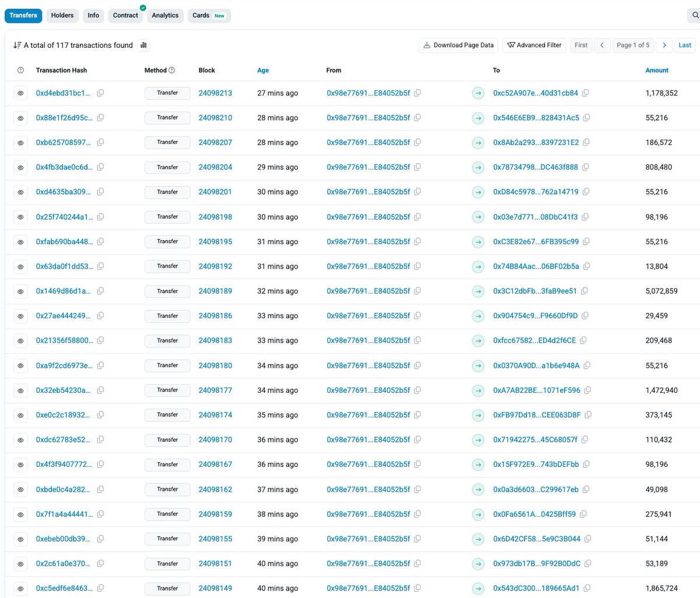
Task: Click the help icon beside Method header
Action: (171, 70)
